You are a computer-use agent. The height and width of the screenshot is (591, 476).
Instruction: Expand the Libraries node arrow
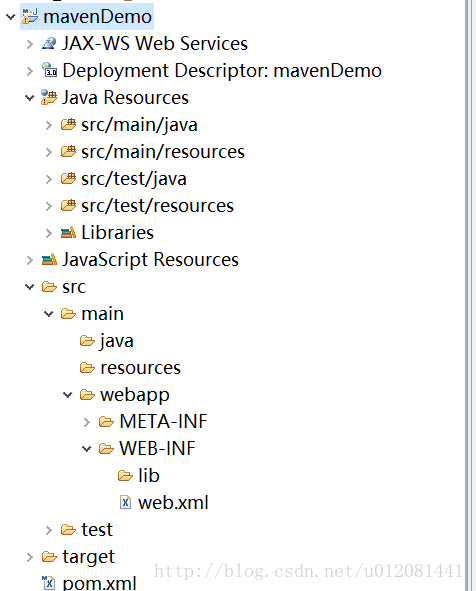(49, 233)
